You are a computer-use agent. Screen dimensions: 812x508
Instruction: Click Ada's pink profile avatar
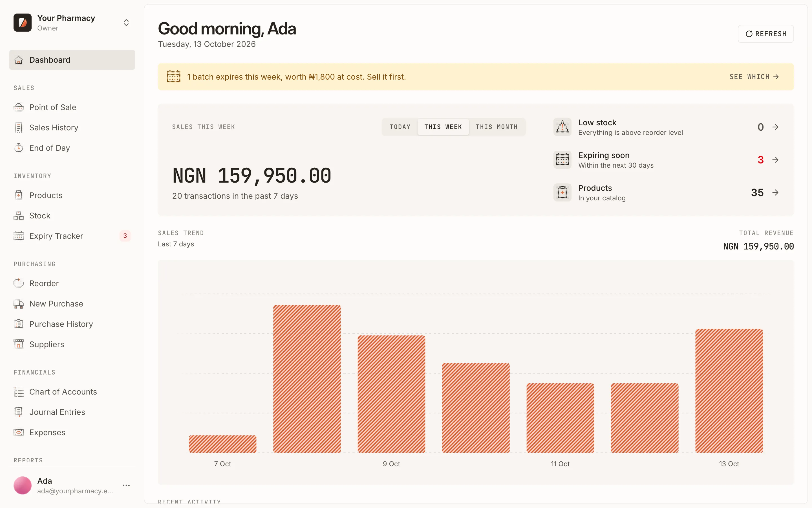tap(23, 485)
